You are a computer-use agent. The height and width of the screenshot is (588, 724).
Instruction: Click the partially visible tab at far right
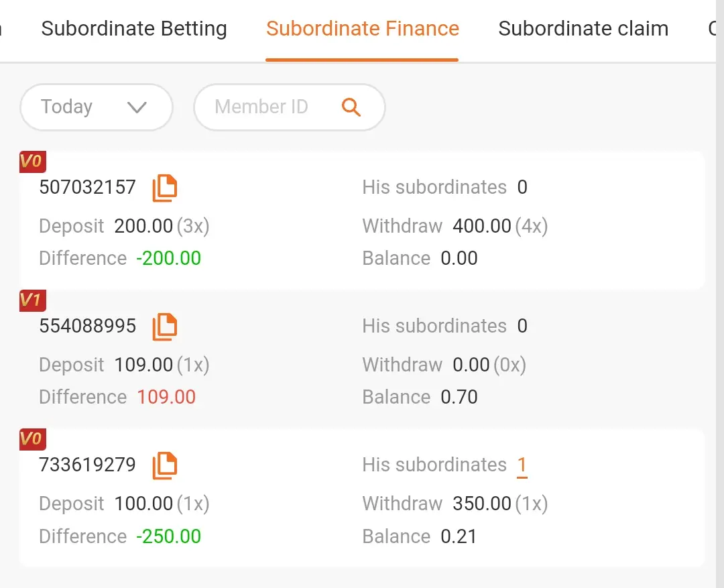711,29
